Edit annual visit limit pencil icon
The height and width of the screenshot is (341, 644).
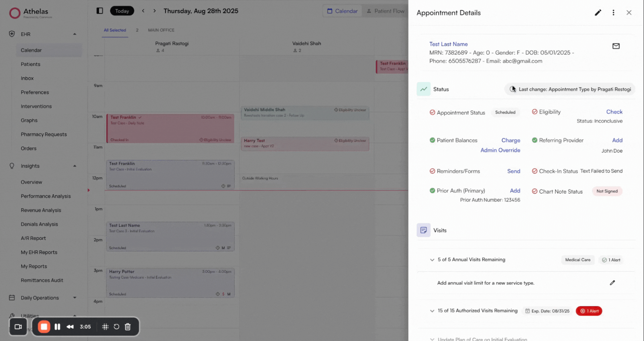click(612, 283)
